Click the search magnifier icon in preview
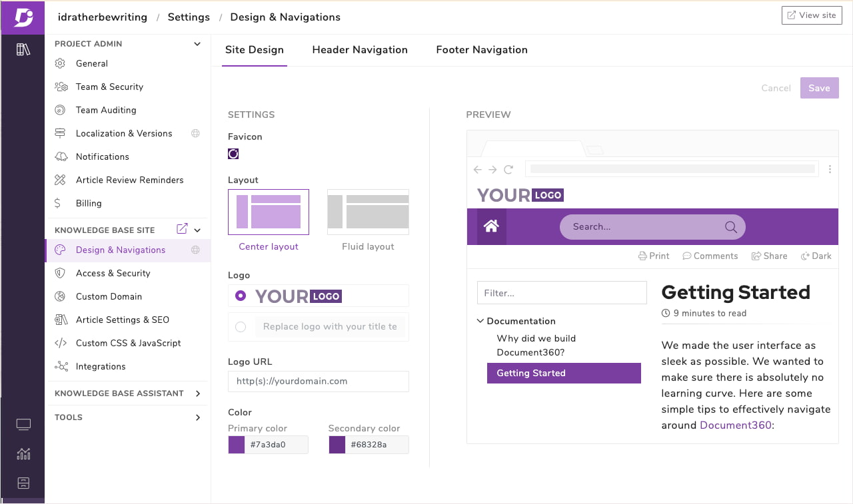 point(730,227)
